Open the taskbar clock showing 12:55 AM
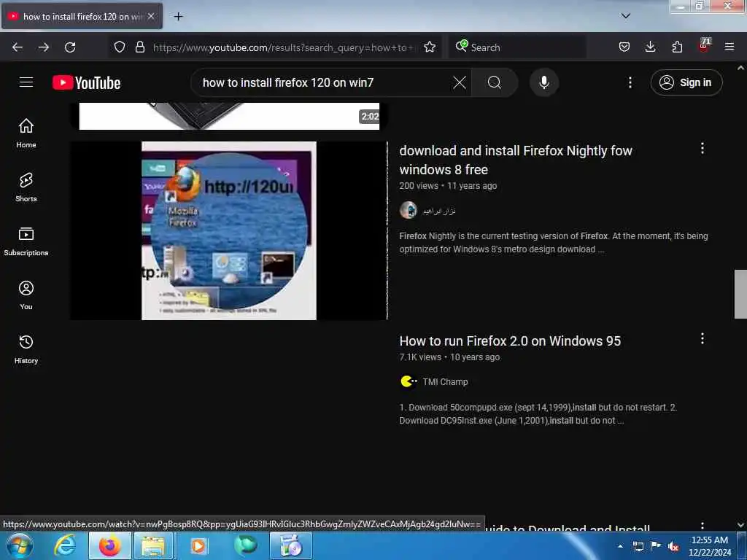Viewport: 747px width, 560px height. (x=710, y=546)
